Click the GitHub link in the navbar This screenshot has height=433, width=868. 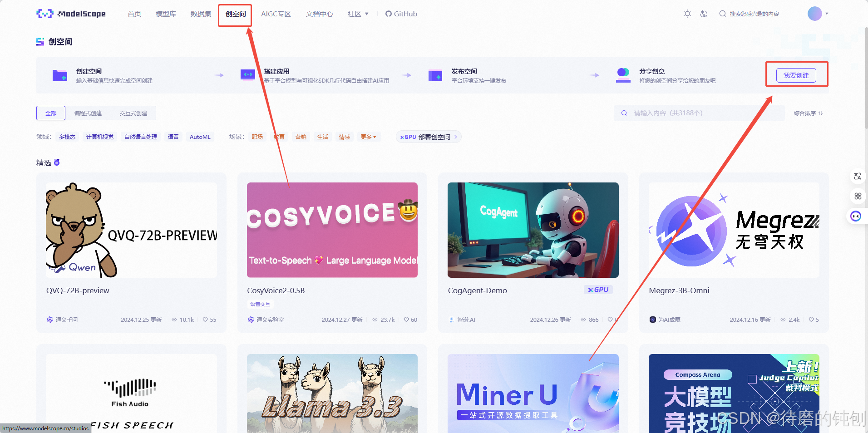click(x=401, y=14)
